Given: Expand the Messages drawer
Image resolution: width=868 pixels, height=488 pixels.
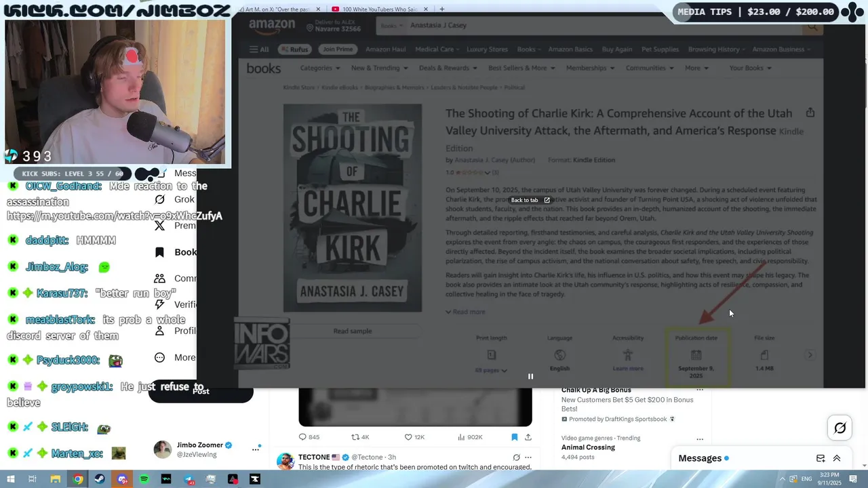Looking at the screenshot, I should pos(837,458).
